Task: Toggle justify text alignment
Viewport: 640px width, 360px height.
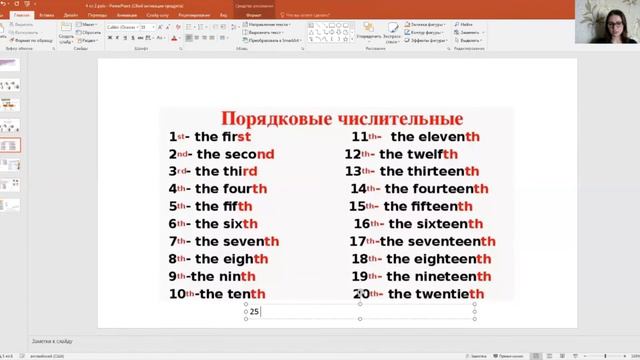Action: pyautogui.click(x=212, y=38)
